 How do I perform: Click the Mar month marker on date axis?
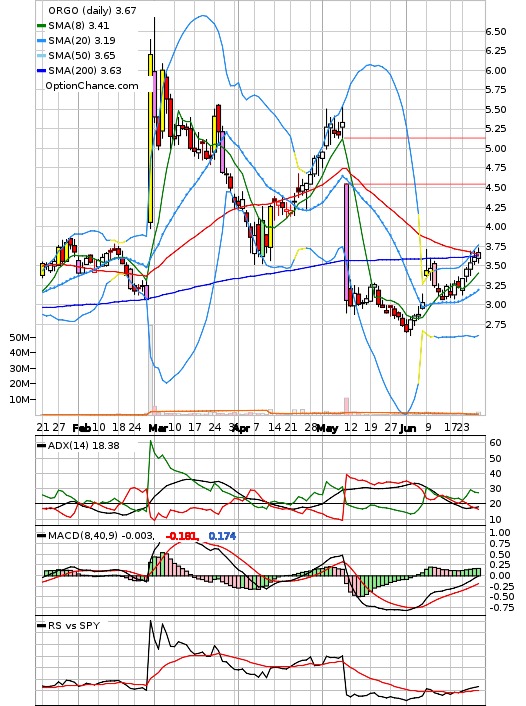(x=158, y=428)
